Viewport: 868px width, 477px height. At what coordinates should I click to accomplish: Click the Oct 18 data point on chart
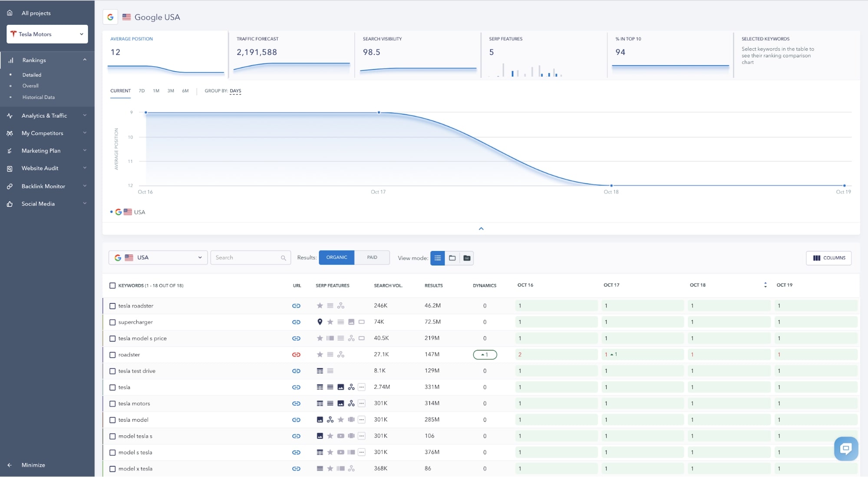click(611, 185)
